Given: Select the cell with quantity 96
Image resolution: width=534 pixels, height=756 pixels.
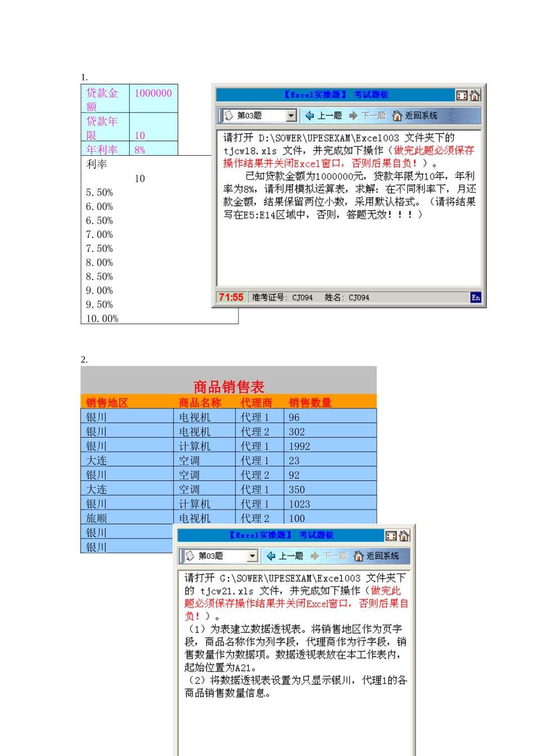Looking at the screenshot, I should pyautogui.click(x=330, y=417).
